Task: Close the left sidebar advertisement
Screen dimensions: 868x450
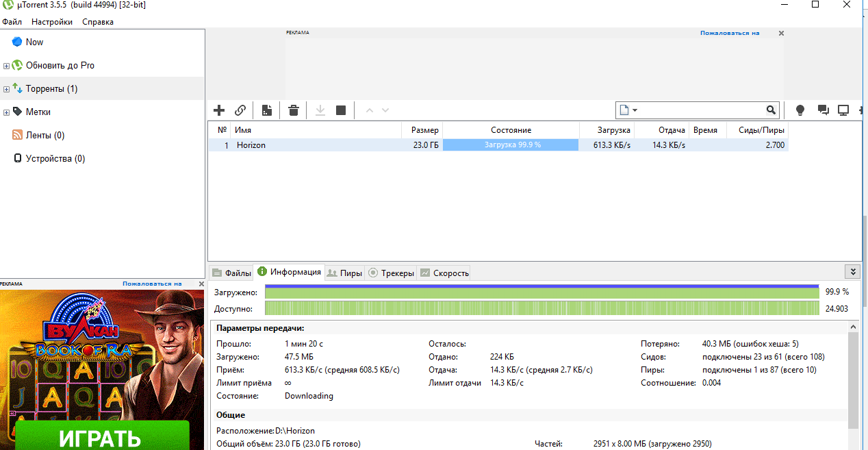Action: pos(201,284)
